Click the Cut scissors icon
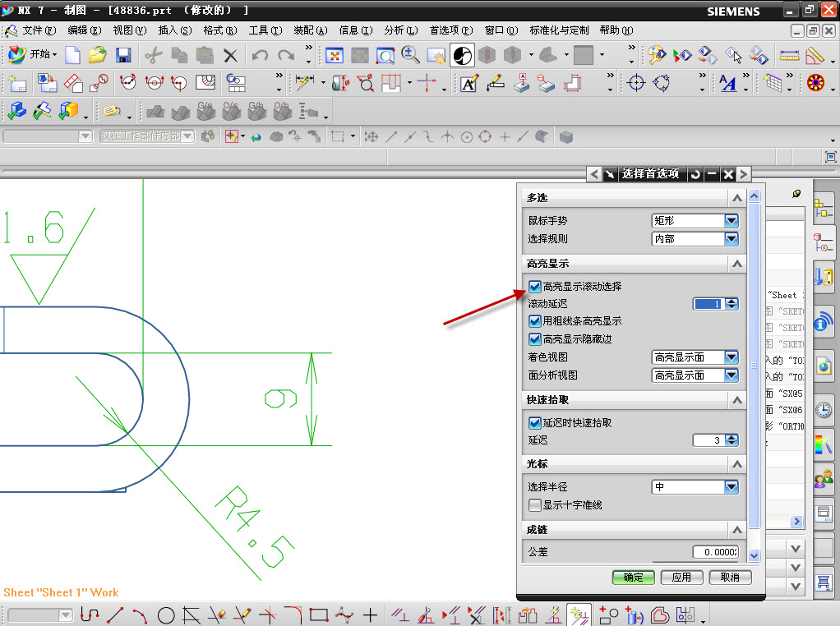 [x=154, y=54]
